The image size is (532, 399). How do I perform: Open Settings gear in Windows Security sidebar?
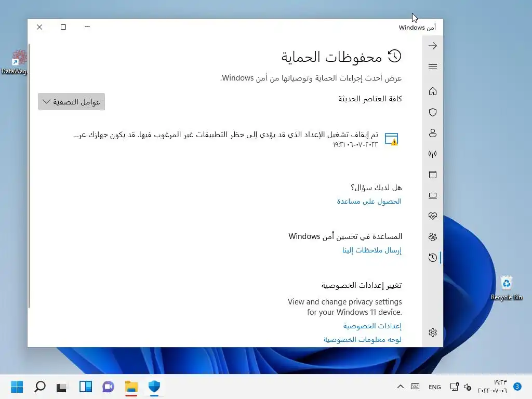click(x=433, y=332)
